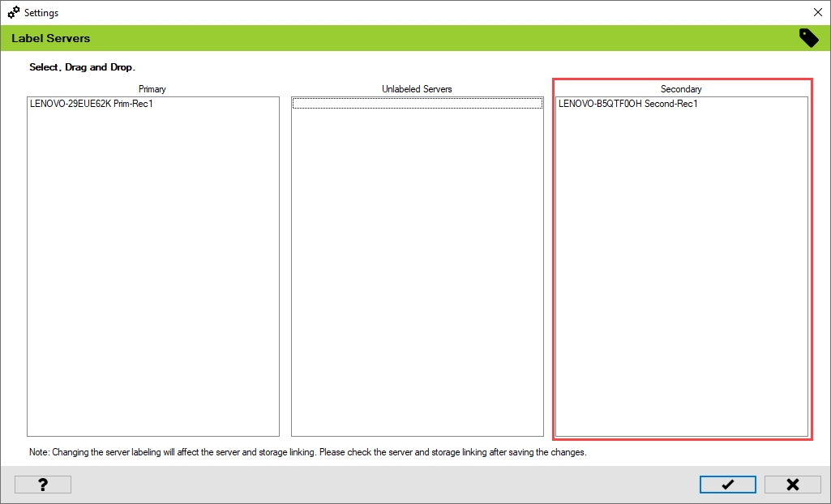Open help with the question mark button
831x504 pixels.
(x=43, y=485)
